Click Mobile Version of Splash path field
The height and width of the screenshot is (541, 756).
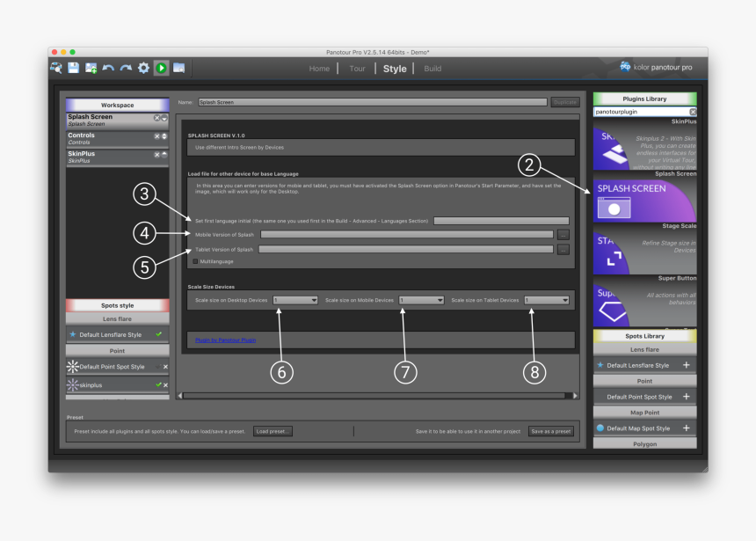(x=406, y=235)
